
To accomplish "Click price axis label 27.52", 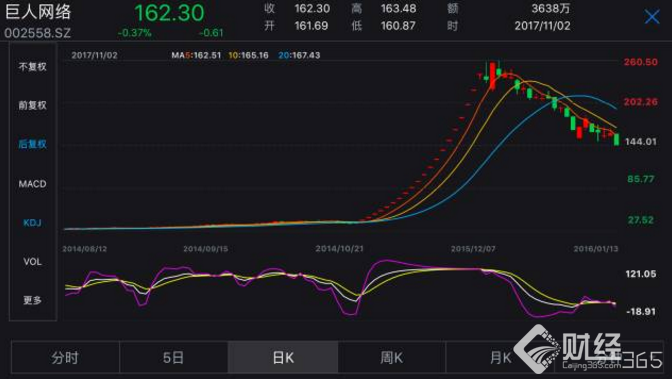I will pyautogui.click(x=641, y=220).
